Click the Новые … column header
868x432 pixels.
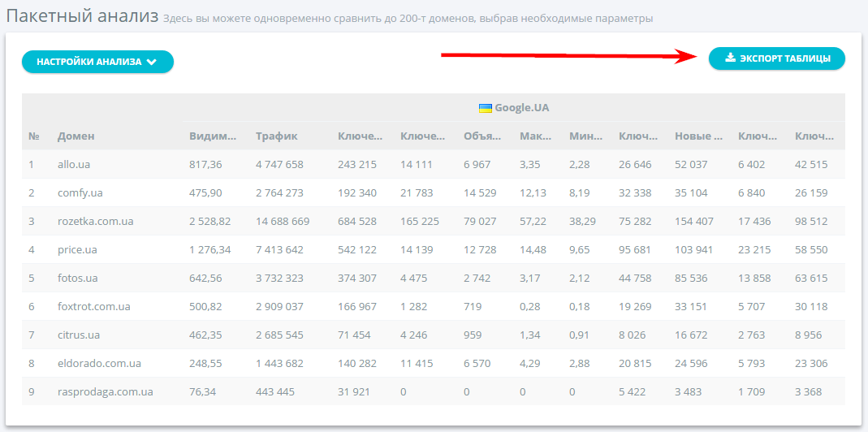(698, 136)
